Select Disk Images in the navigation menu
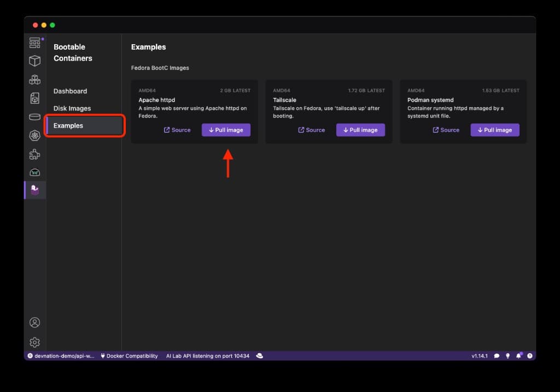The width and height of the screenshot is (560, 392). [x=72, y=108]
